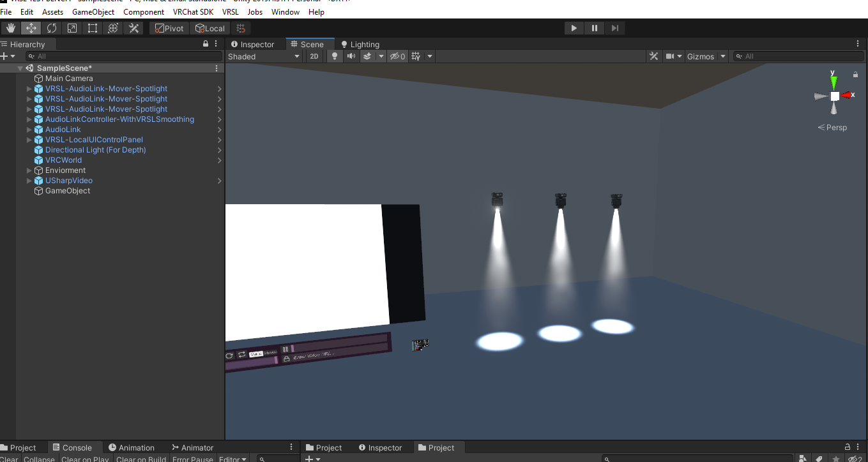Toggle scene grid visibility icon
The height and width of the screenshot is (462, 868).
click(416, 56)
